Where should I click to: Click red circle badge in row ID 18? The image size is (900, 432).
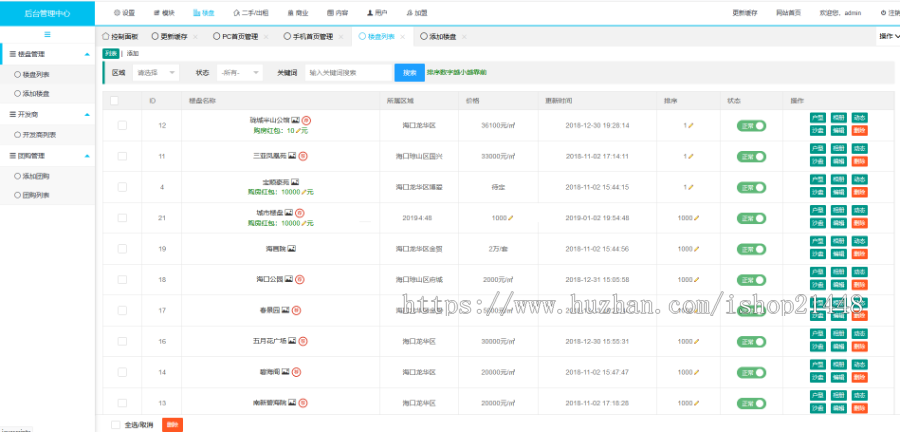(300, 280)
